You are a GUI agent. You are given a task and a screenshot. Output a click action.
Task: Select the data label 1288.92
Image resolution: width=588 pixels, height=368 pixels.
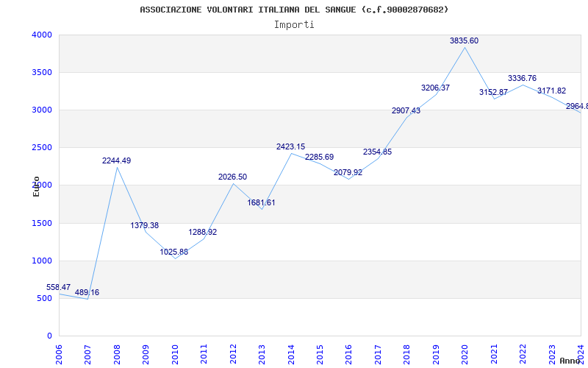pyautogui.click(x=203, y=233)
